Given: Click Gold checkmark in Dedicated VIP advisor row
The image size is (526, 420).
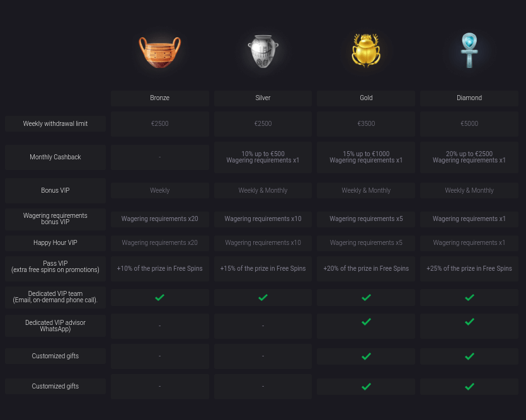Looking at the screenshot, I should [366, 322].
